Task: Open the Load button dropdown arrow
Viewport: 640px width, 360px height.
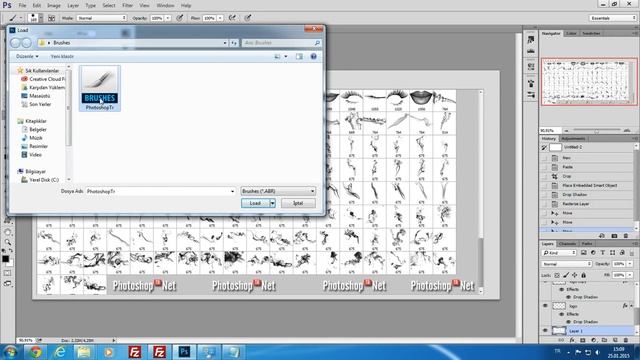Action: pyautogui.click(x=272, y=203)
